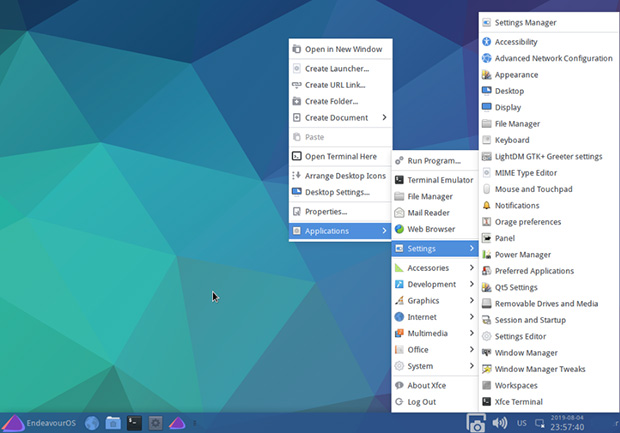
Task: Expand the Development category arrow
Action: pyautogui.click(x=471, y=284)
